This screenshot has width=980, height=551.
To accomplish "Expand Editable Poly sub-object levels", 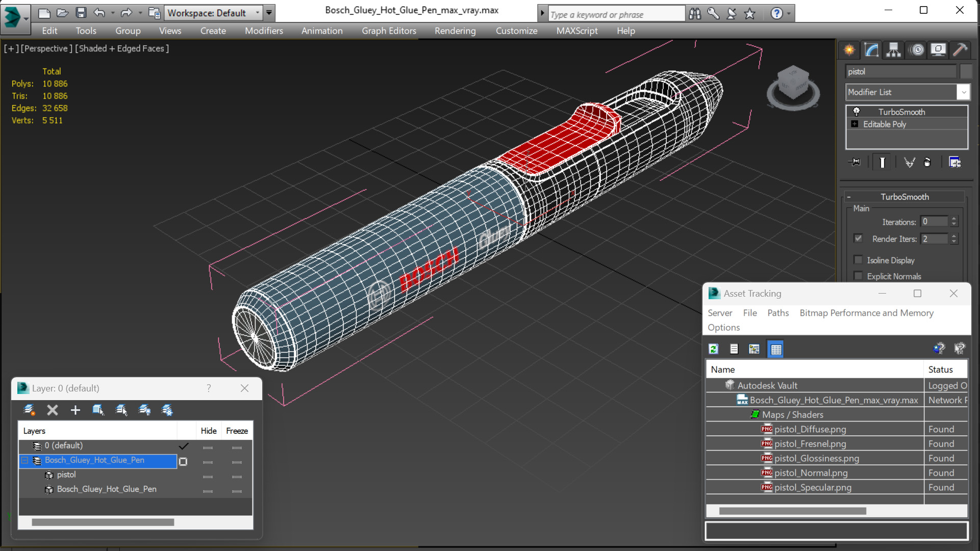I will pos(855,124).
